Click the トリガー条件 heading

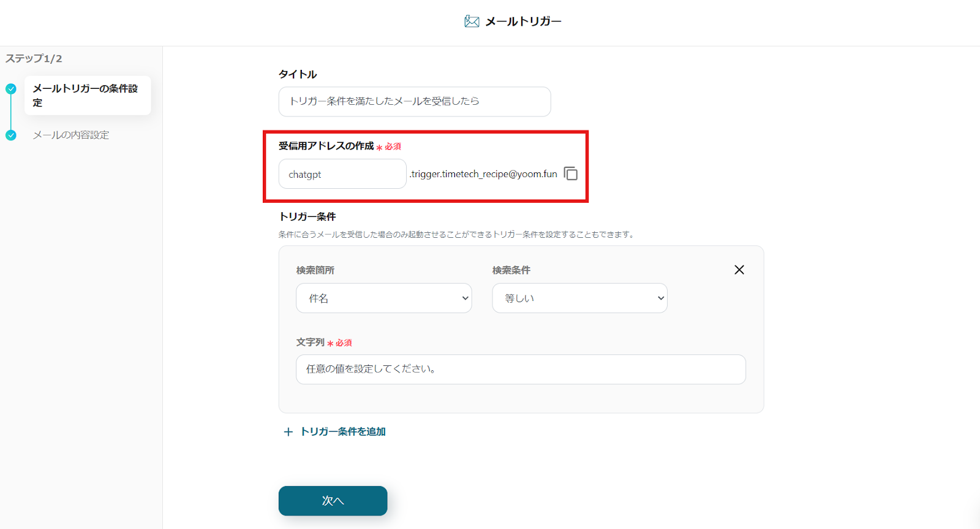pyautogui.click(x=307, y=216)
